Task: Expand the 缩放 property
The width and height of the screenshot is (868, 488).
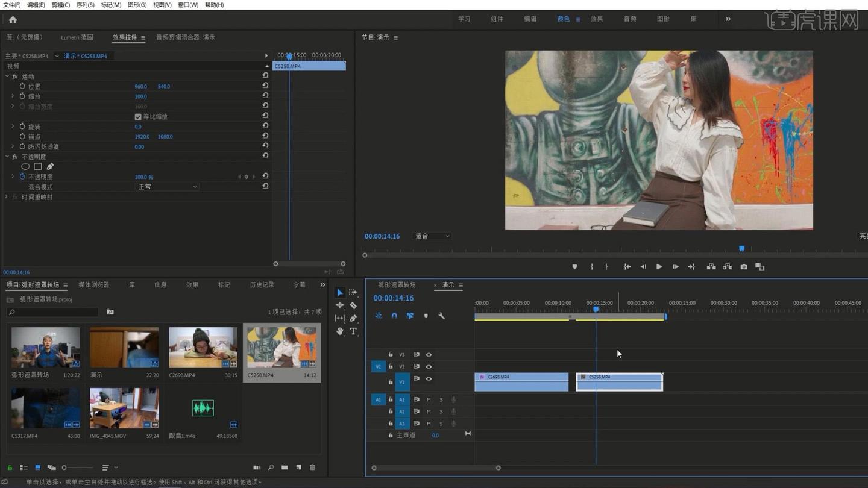Action: pos(13,96)
